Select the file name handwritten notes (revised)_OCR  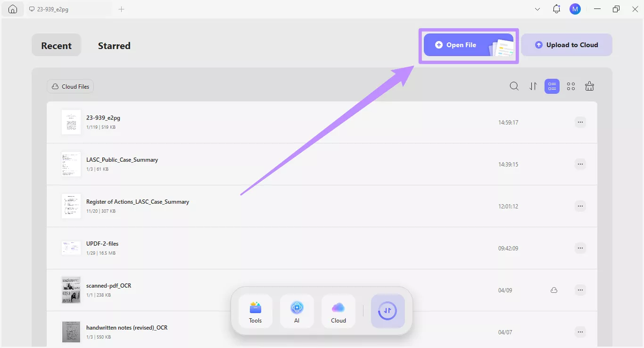(127, 328)
